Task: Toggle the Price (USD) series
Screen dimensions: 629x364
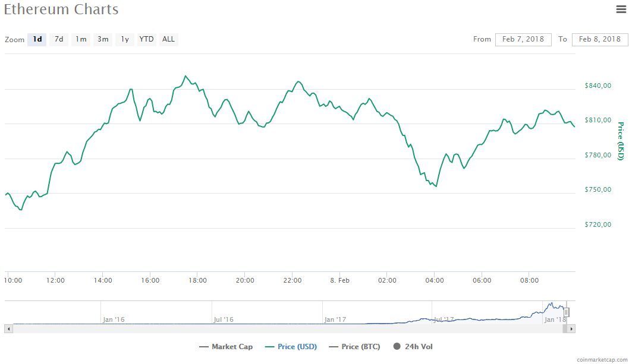Action: [291, 347]
